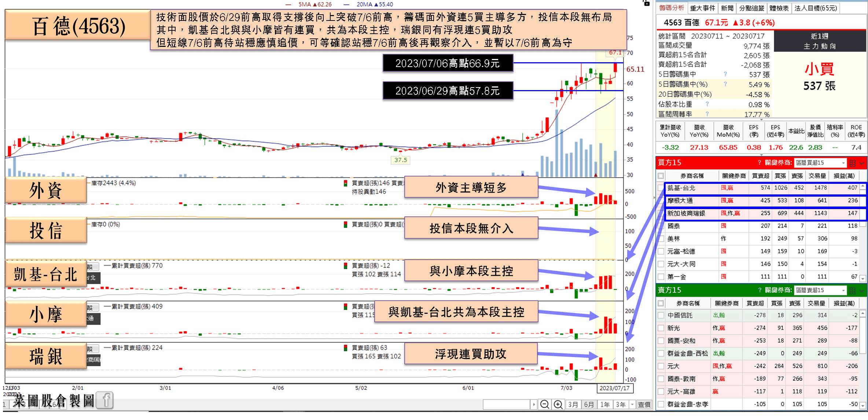Click the help question mark beside 佔股本比重
868x420 pixels.
pos(707,104)
